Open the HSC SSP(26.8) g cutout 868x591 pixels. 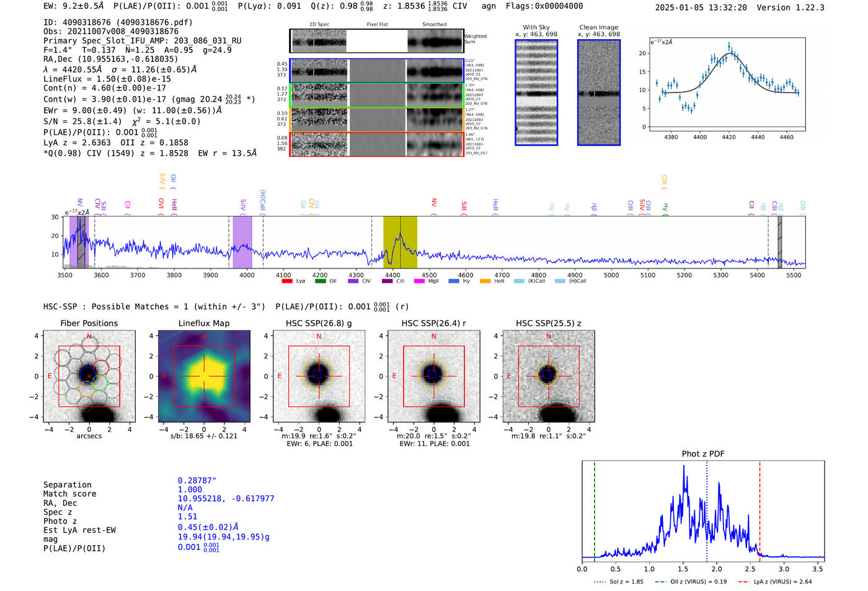(319, 376)
